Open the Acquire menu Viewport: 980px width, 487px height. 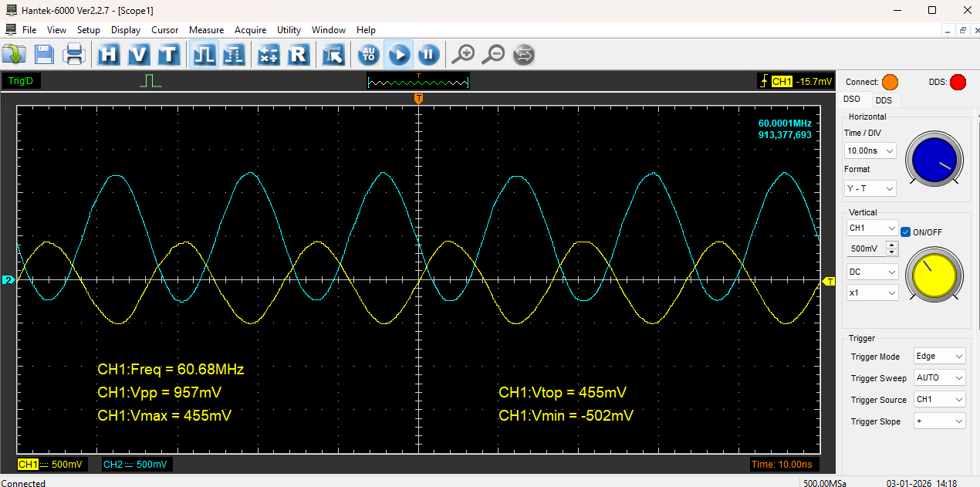[251, 30]
